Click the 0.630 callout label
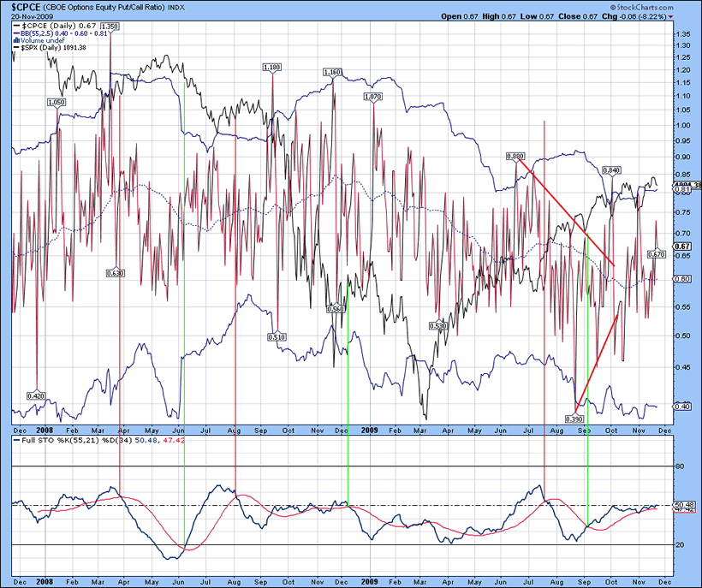 [115, 273]
